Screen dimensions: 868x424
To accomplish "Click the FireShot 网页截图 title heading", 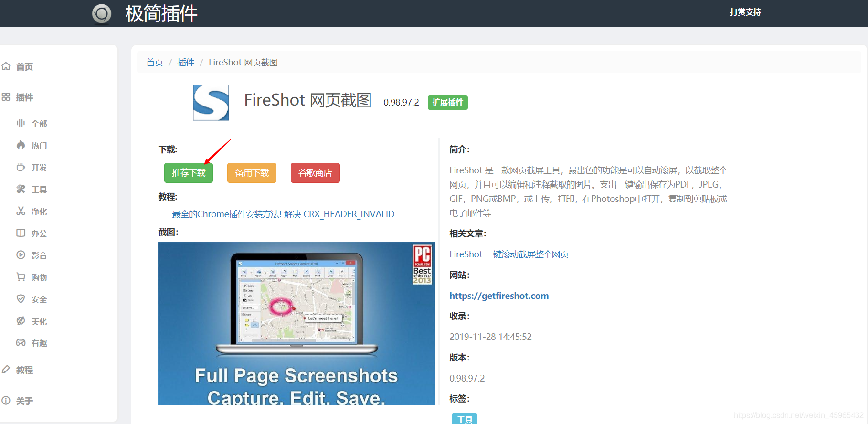I will pyautogui.click(x=308, y=100).
